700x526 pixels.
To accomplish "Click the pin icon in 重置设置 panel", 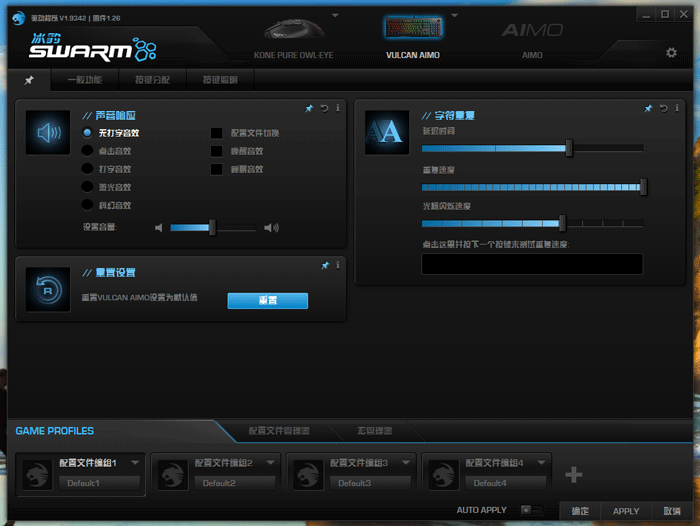I will tap(325, 265).
